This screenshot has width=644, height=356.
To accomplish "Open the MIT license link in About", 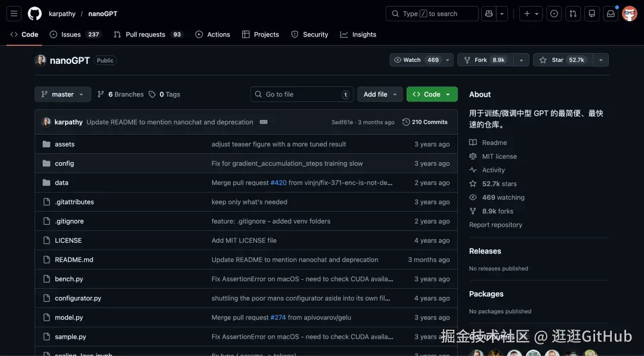I will pyautogui.click(x=499, y=156).
